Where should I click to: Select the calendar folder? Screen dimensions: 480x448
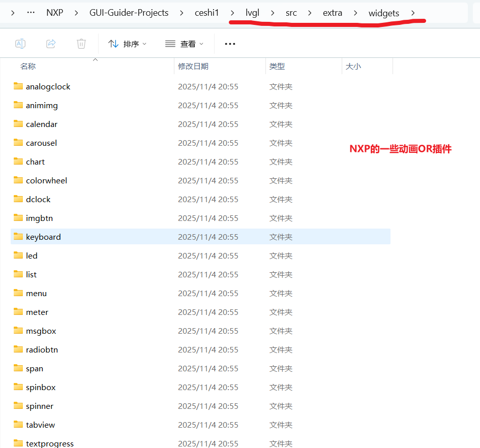coord(42,124)
